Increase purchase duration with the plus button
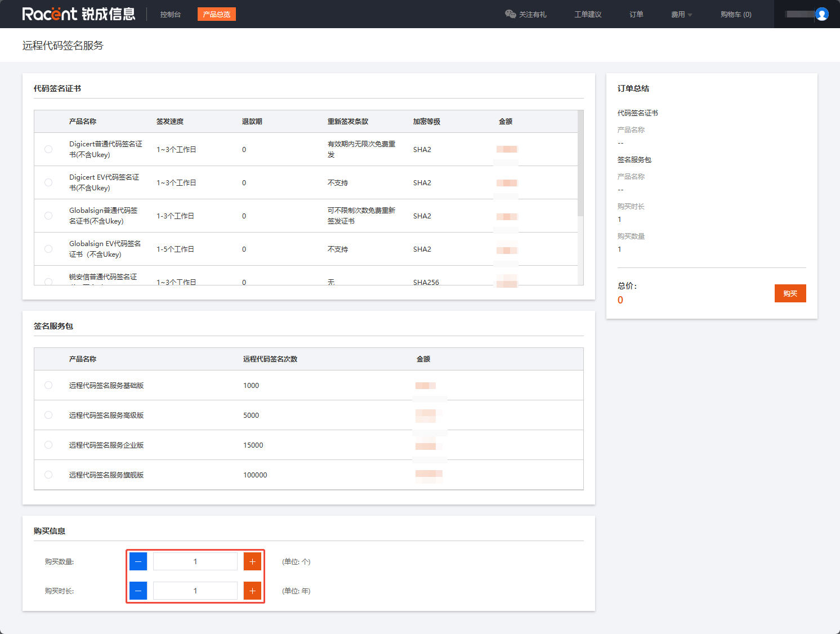The height and width of the screenshot is (634, 840). click(x=252, y=591)
